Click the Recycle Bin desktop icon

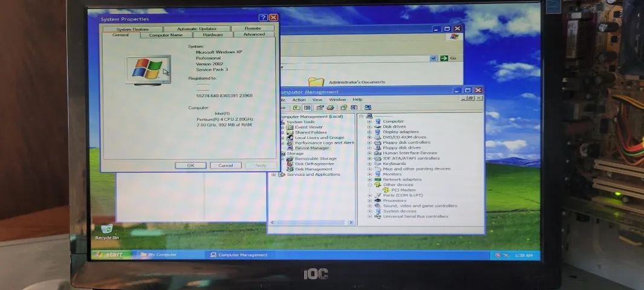[106, 228]
